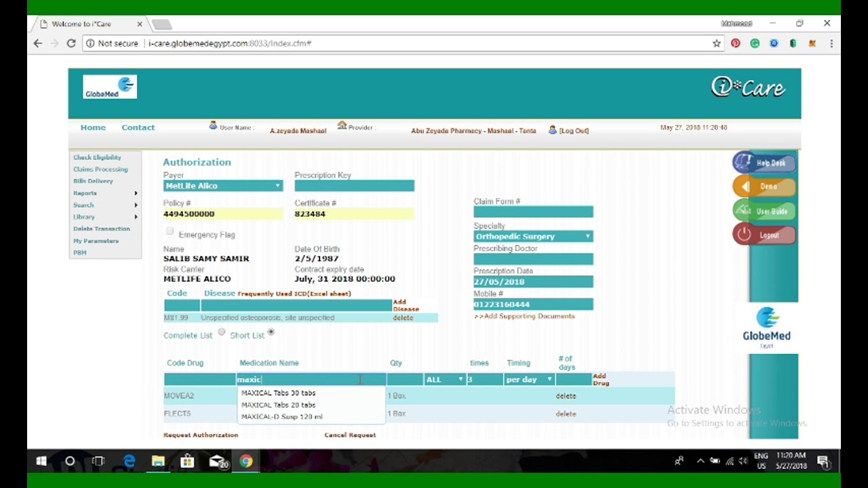The width and height of the screenshot is (868, 488).
Task: Open the Help Desk side button
Action: [x=764, y=163]
